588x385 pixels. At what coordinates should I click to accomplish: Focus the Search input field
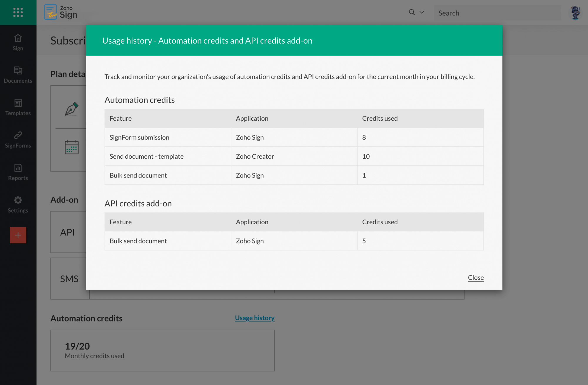[x=497, y=13]
